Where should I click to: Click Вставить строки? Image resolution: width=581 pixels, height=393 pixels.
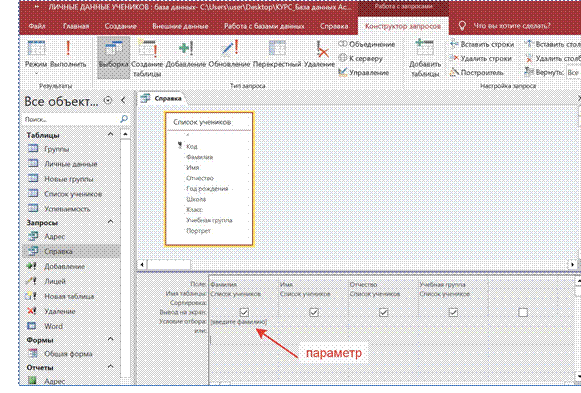point(482,44)
